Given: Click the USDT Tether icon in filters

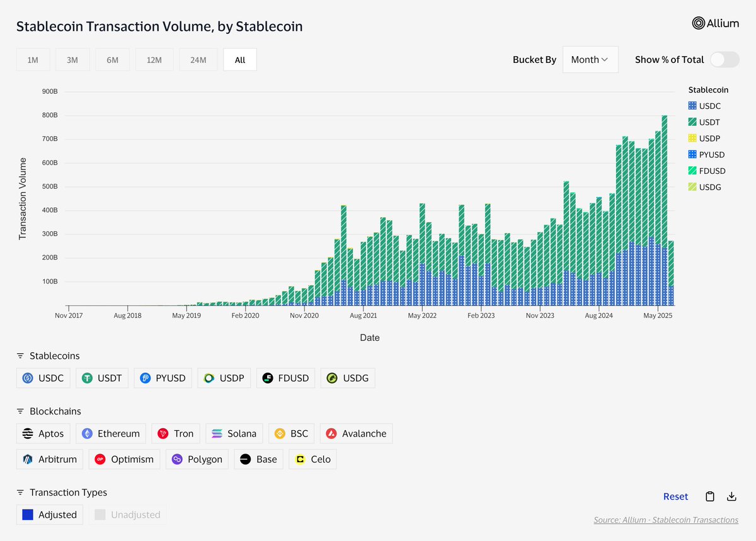Looking at the screenshot, I should point(87,379).
